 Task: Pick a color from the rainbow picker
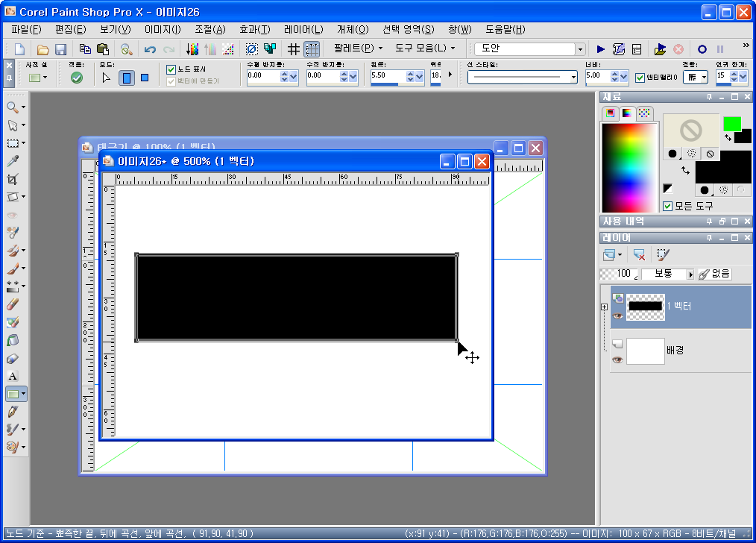(x=629, y=167)
